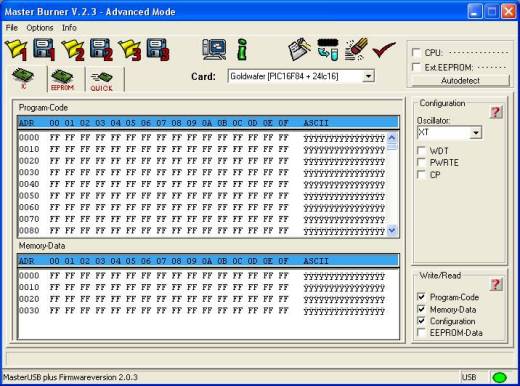Click the Memory-Data ADR column header
This screenshot has height=386, width=520.
coord(27,261)
